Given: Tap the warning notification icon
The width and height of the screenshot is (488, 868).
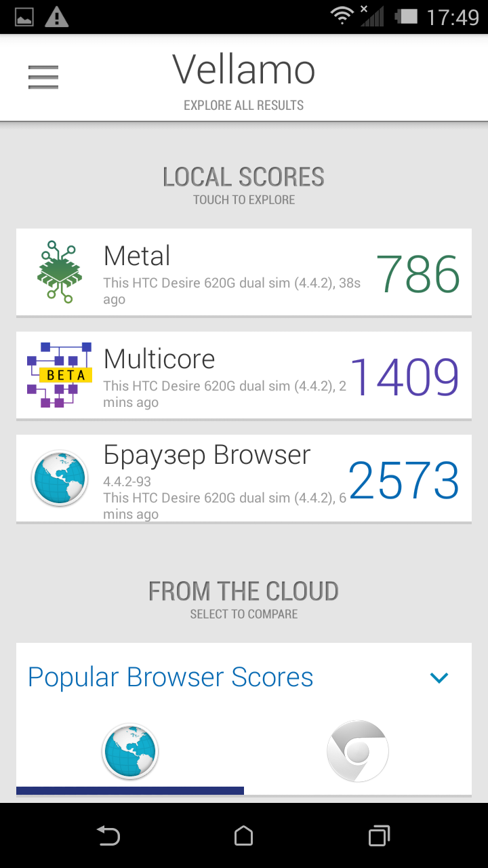Looking at the screenshot, I should [56, 17].
